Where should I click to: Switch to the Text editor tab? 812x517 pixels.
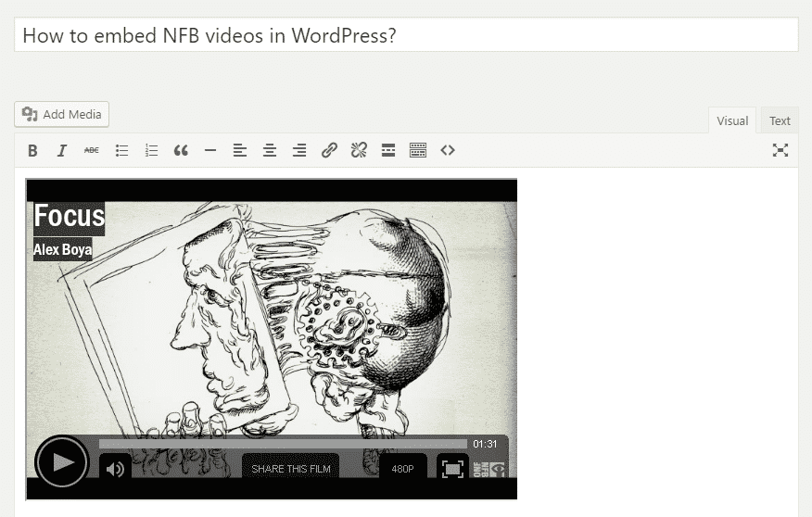780,120
